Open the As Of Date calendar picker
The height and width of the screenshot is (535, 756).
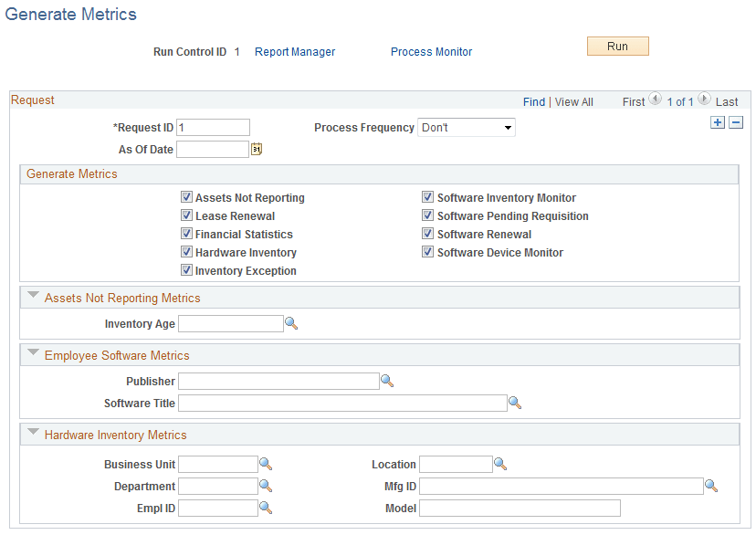pyautogui.click(x=255, y=149)
